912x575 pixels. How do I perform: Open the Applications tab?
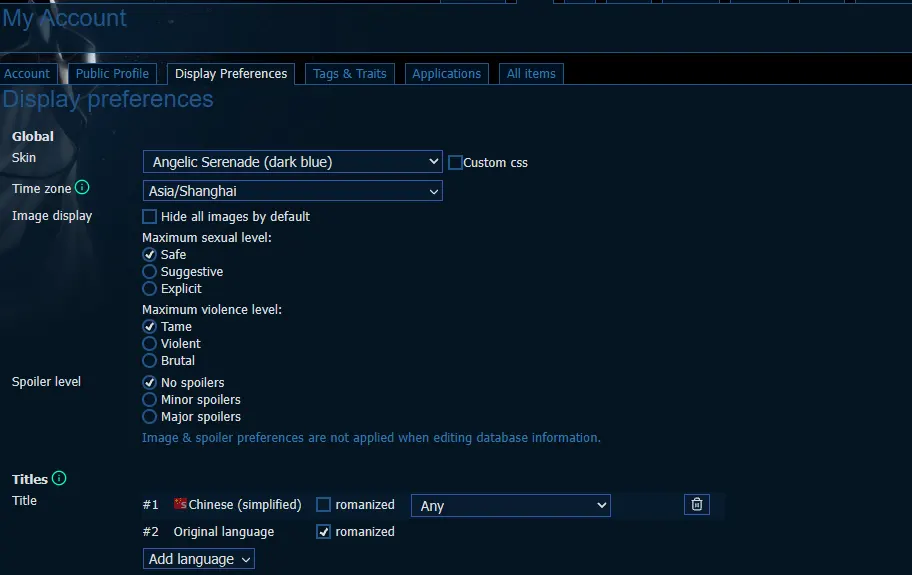[447, 74]
